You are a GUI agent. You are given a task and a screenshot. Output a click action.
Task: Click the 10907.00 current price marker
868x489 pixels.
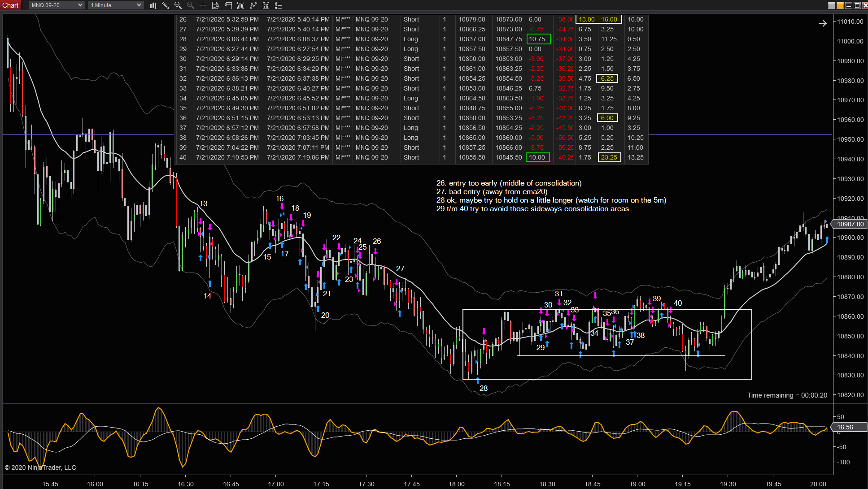click(850, 224)
